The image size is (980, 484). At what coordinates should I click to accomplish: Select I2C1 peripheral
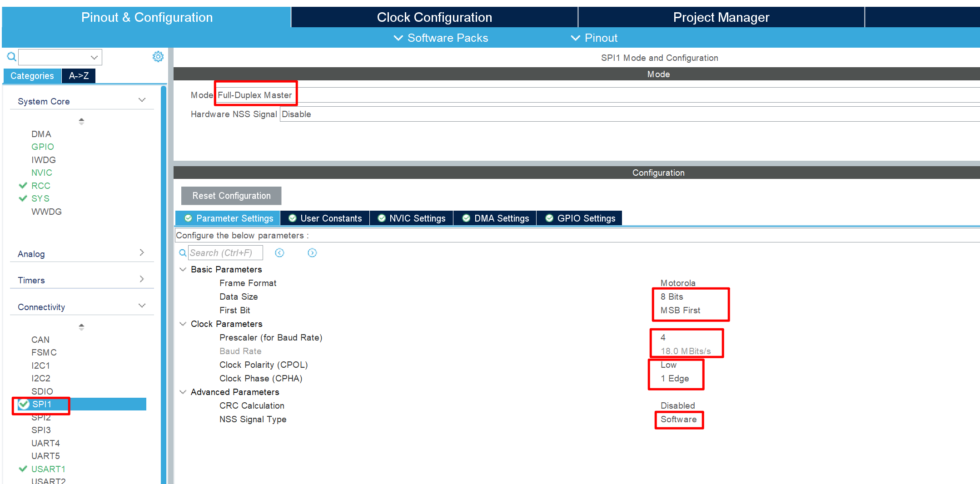point(41,365)
